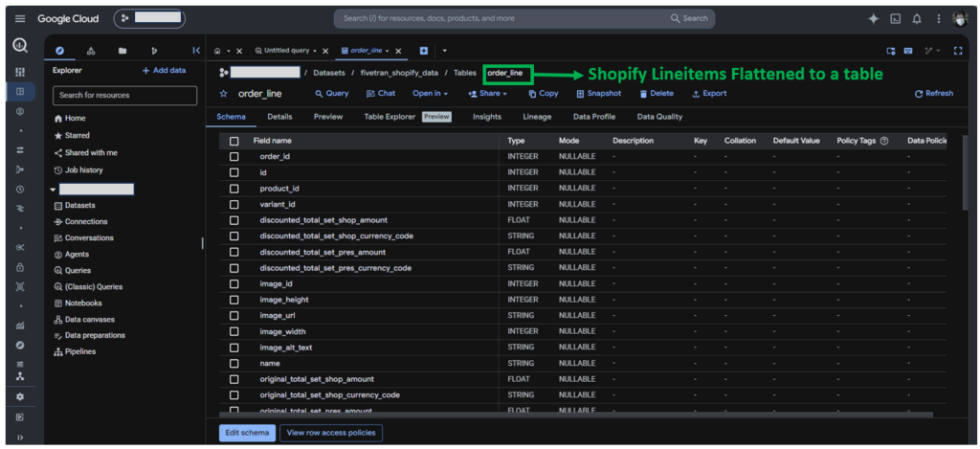Open the notifications bell
980x449 pixels.
pyautogui.click(x=917, y=19)
